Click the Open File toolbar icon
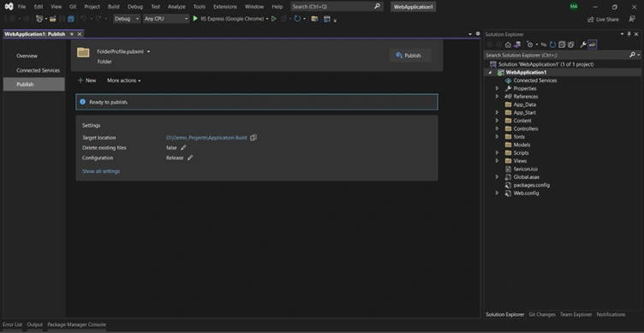 click(52, 19)
